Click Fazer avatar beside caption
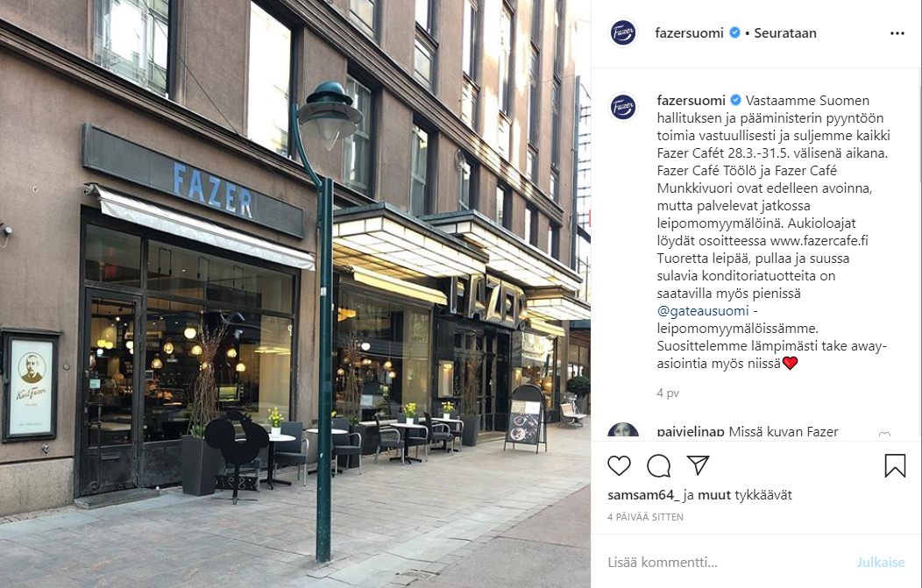The height and width of the screenshot is (588, 922). click(623, 107)
